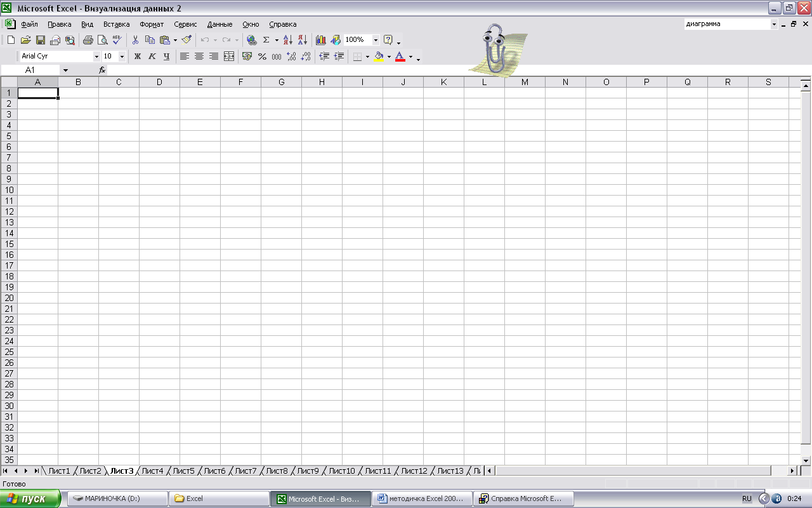This screenshot has width=812, height=508.
Task: Run the spelling check icon
Action: (117, 40)
